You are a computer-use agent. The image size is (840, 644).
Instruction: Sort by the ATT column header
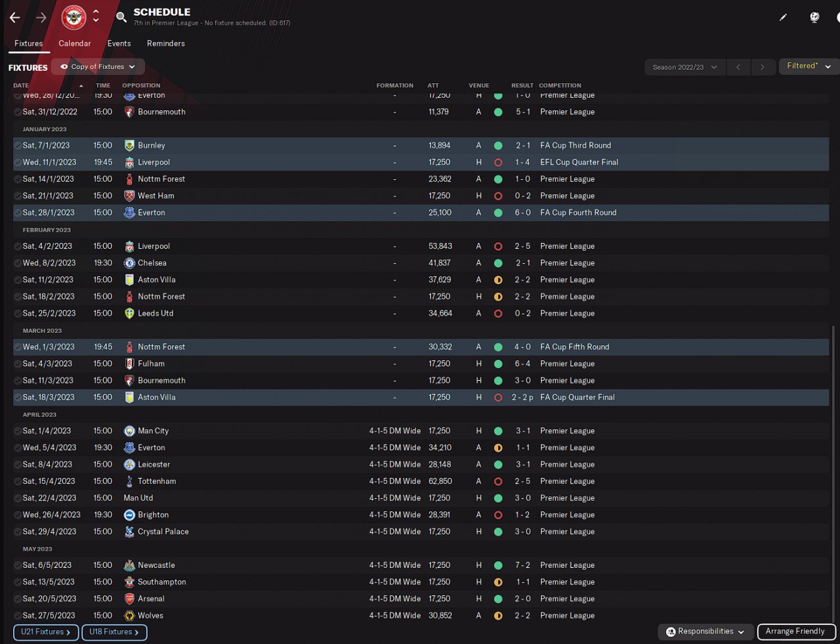pyautogui.click(x=433, y=86)
